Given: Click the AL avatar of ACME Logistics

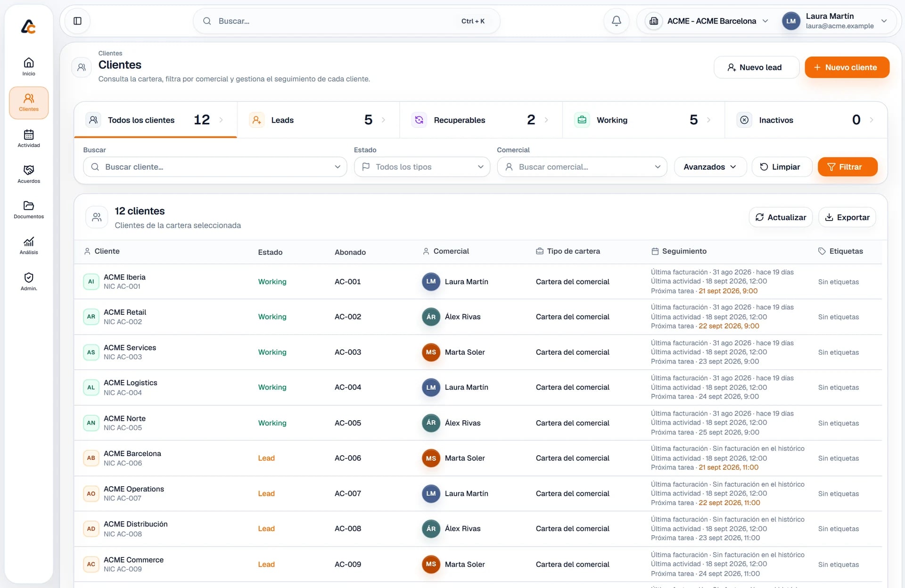Looking at the screenshot, I should (x=91, y=388).
